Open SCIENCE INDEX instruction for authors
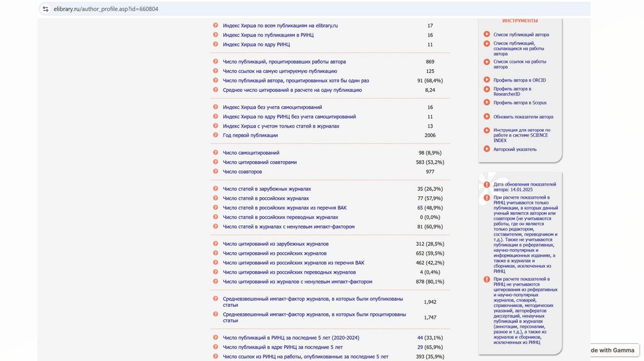The height and width of the screenshot is (361, 644). (x=521, y=135)
